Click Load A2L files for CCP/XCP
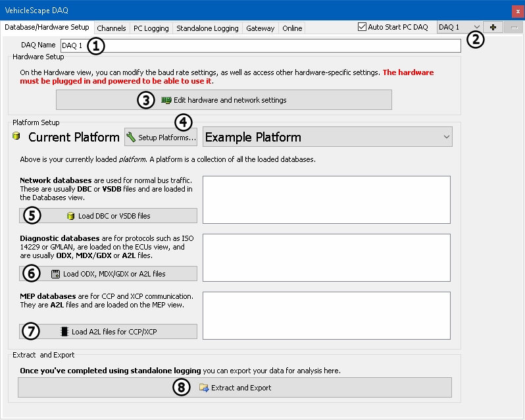Image resolution: width=525 pixels, height=420 pixels. click(109, 331)
